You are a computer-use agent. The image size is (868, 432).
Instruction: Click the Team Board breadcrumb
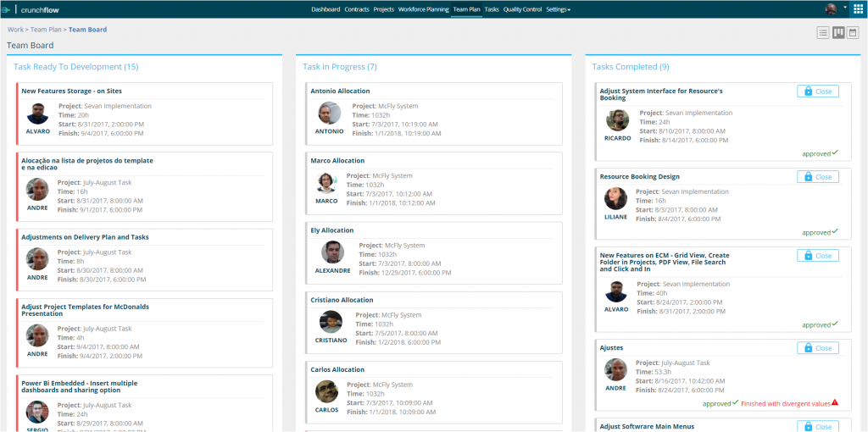coord(88,30)
